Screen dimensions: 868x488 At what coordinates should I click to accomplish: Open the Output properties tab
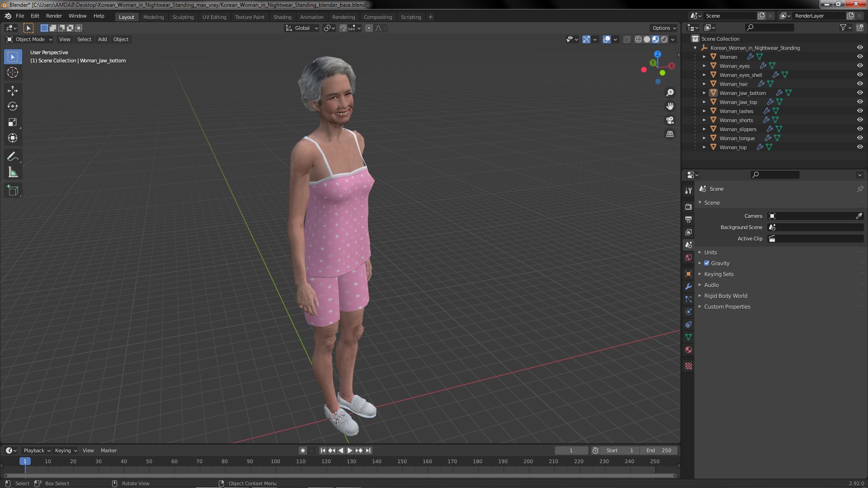click(689, 219)
